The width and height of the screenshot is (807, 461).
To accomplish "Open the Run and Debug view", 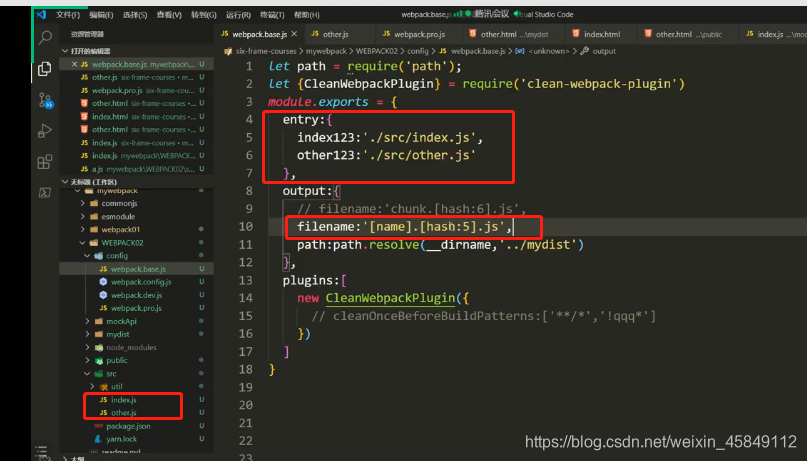I will click(45, 131).
